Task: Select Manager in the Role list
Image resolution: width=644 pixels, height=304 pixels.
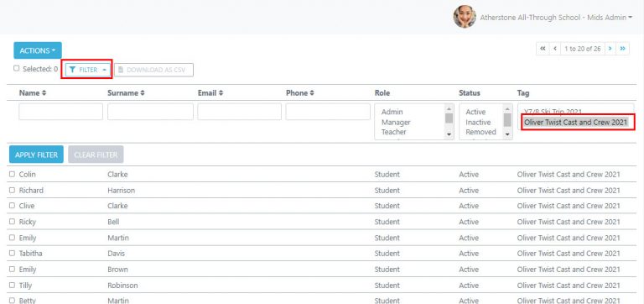Action: [x=396, y=122]
